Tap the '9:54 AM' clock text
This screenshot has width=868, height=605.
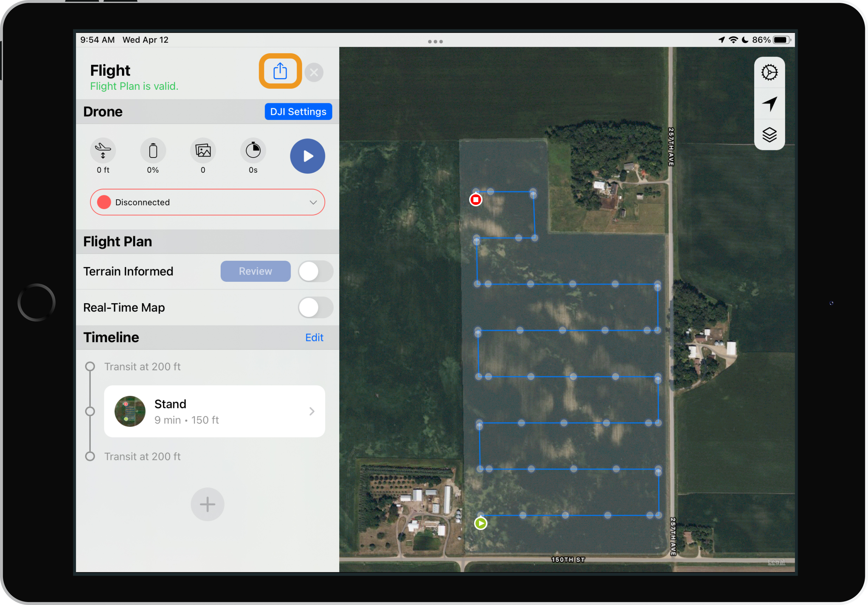click(98, 40)
